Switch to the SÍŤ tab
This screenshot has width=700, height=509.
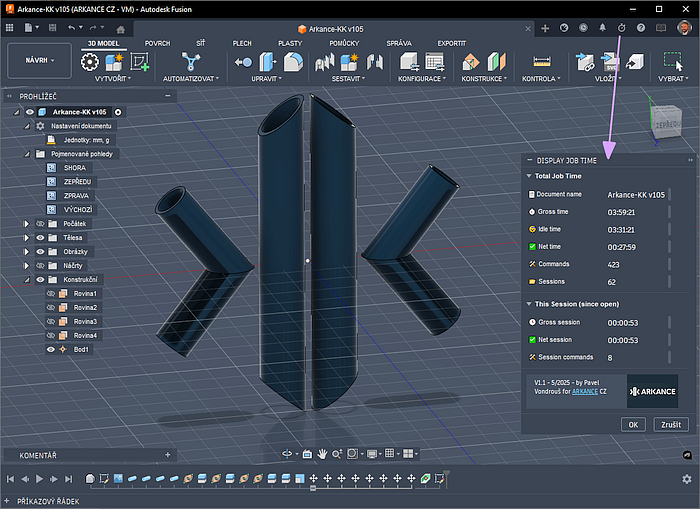[200, 43]
